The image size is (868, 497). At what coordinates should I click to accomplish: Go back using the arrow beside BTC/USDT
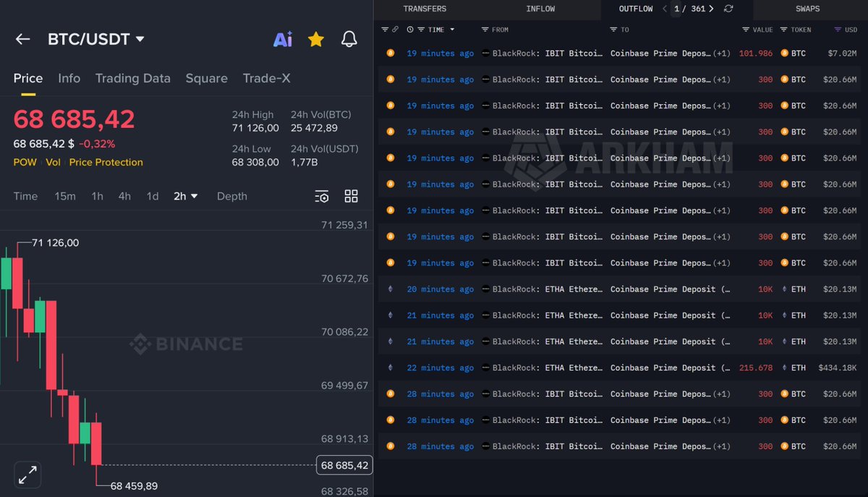22,39
